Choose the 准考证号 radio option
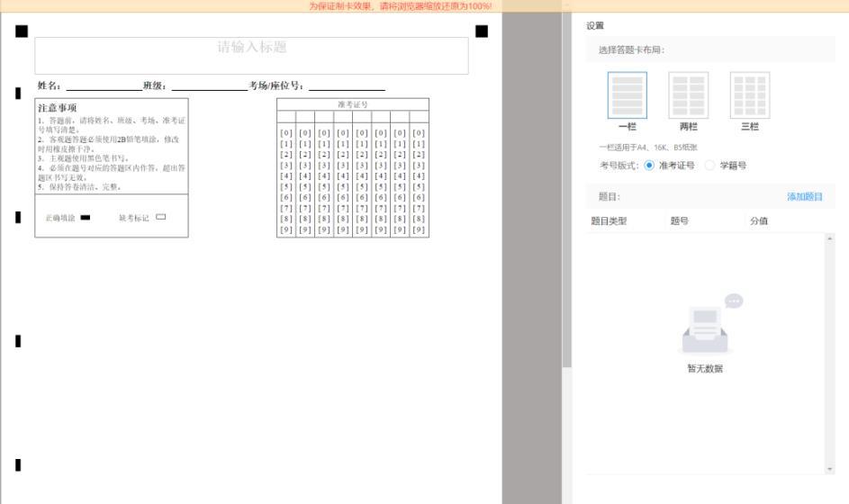Image resolution: width=849 pixels, height=504 pixels. (x=648, y=165)
